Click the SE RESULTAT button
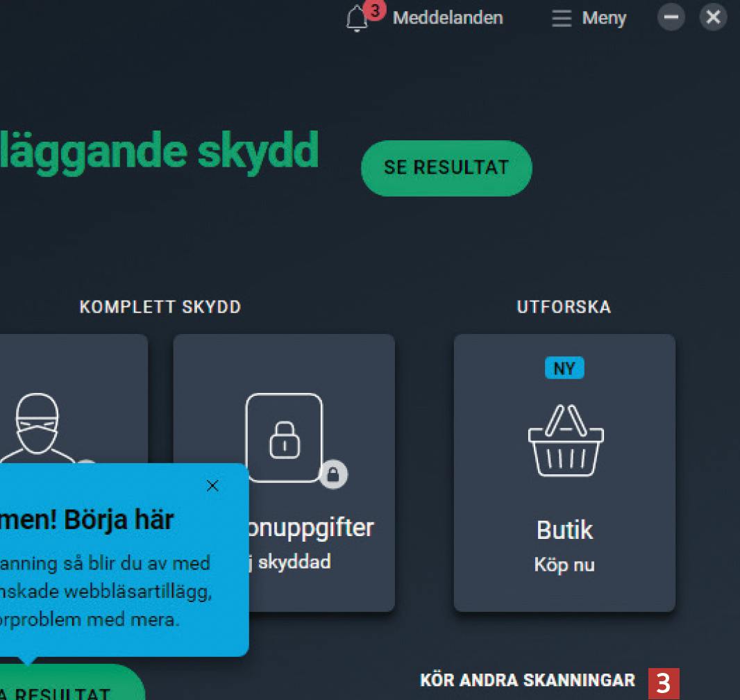The width and height of the screenshot is (740, 700). click(x=446, y=168)
